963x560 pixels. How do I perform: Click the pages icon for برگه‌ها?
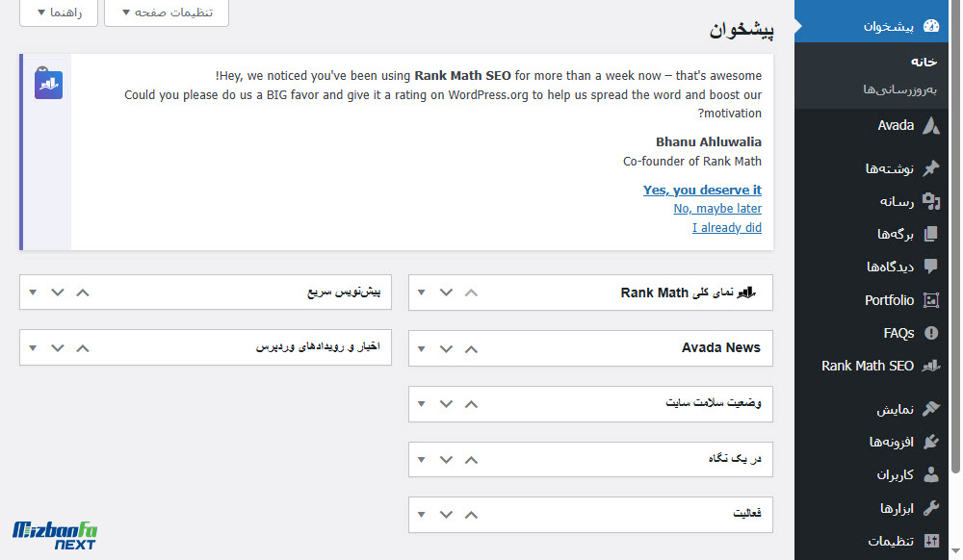click(931, 234)
